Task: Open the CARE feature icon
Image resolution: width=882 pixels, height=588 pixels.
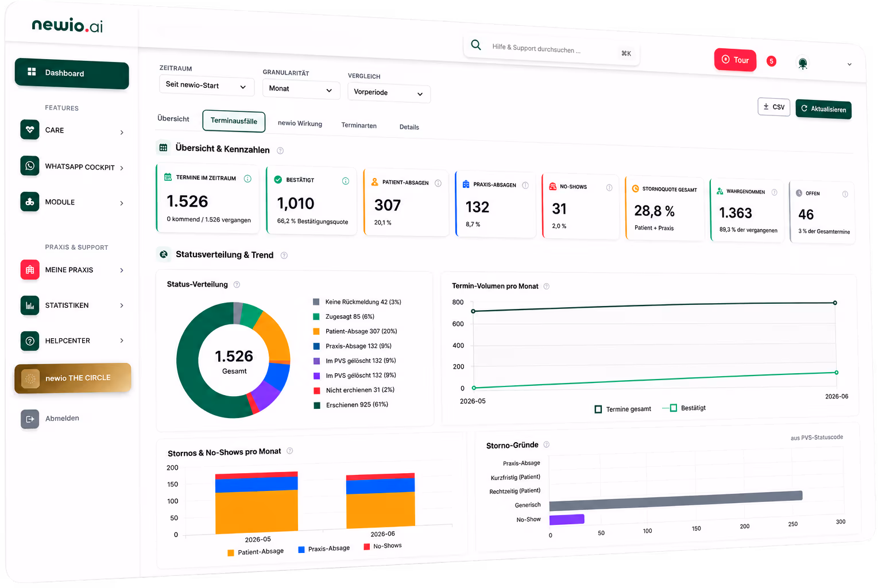Action: pos(30,130)
